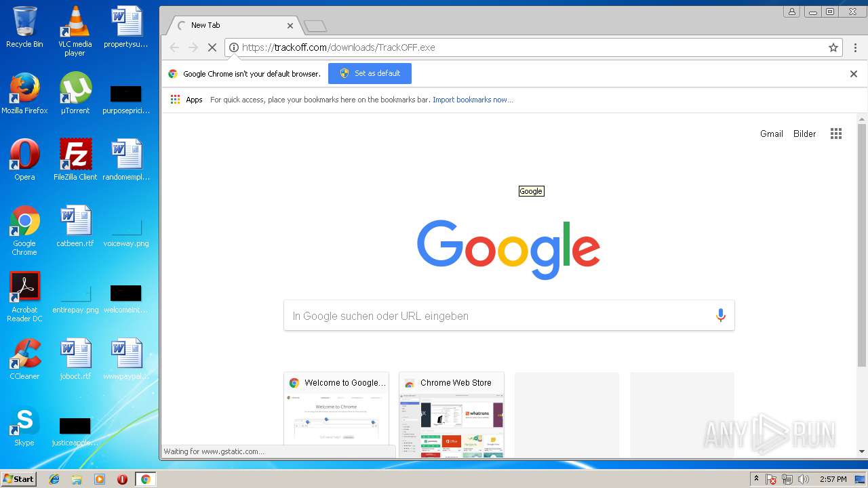Open Opera from the taskbar

122,479
